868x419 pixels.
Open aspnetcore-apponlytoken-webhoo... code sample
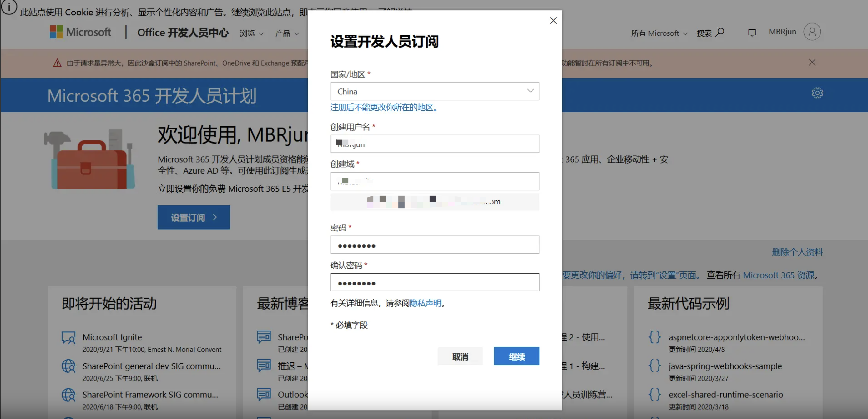coord(737,337)
